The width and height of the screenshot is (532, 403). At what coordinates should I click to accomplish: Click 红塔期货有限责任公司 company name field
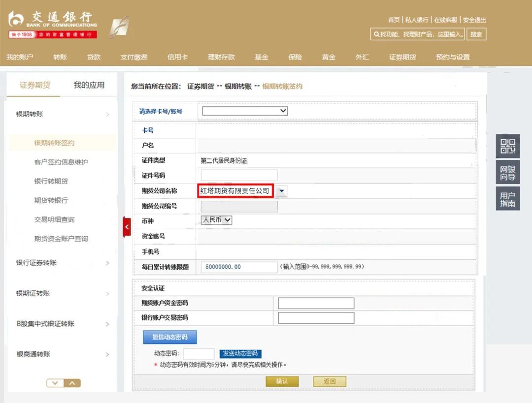coord(235,191)
